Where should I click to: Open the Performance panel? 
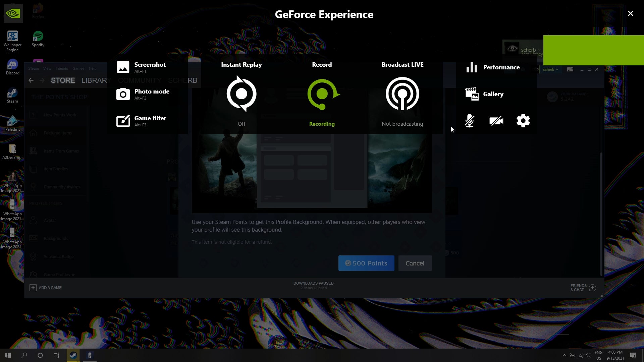click(x=493, y=67)
